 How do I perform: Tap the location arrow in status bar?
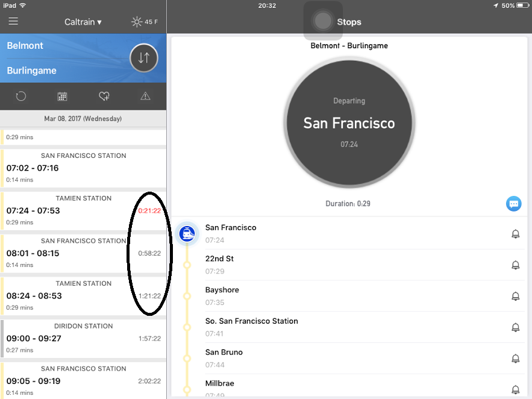[x=496, y=5]
